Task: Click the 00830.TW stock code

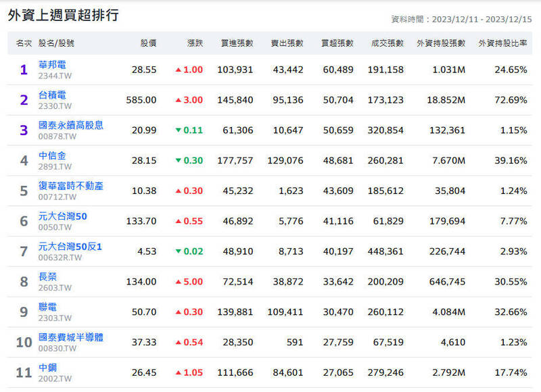Action: click(x=57, y=349)
